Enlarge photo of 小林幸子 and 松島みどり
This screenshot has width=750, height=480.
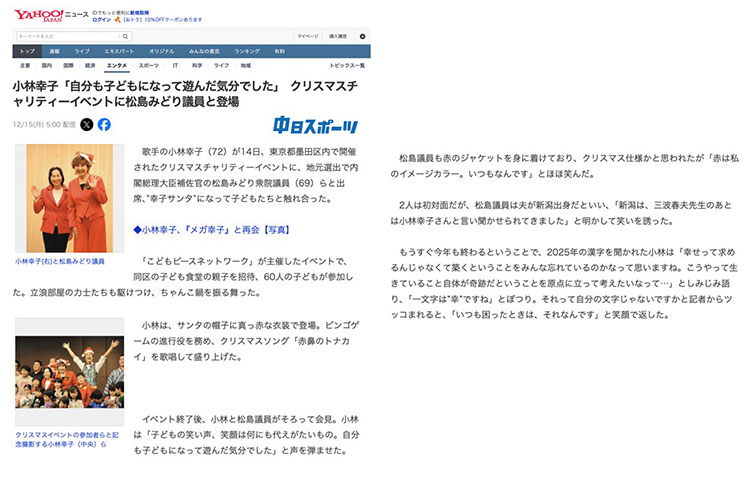61,198
